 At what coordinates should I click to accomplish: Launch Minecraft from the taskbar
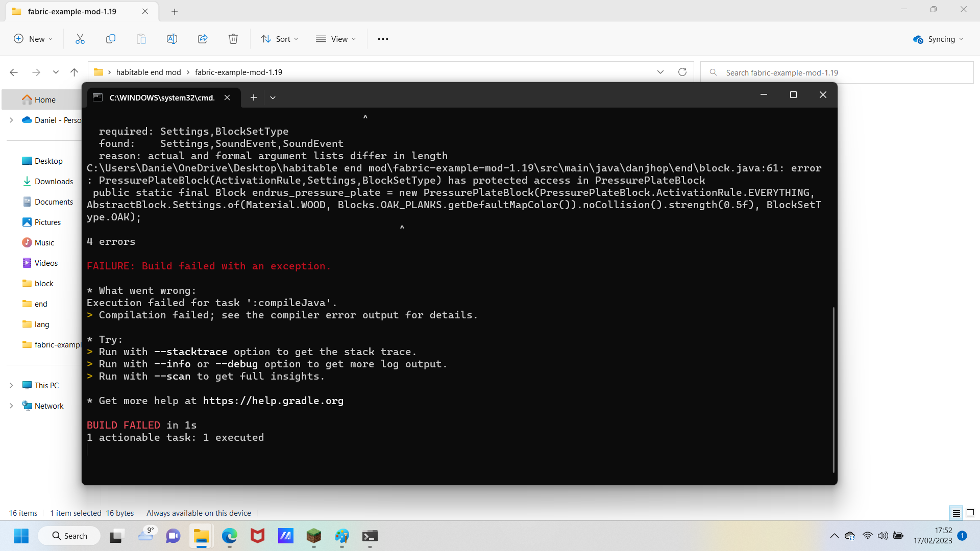313,536
